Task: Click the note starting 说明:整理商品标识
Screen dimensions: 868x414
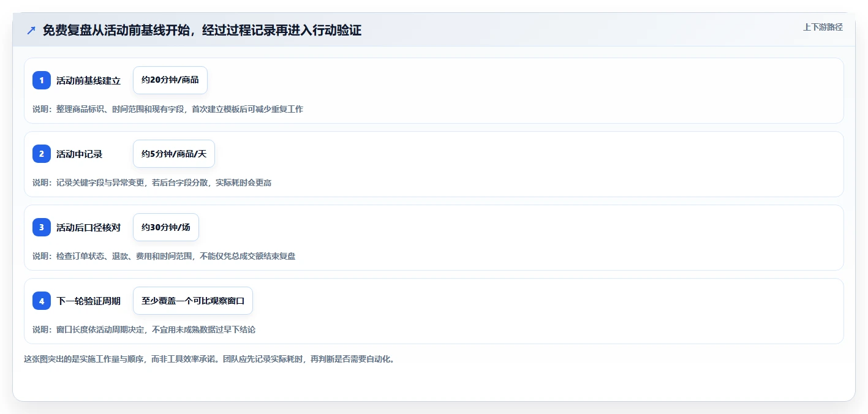Action: (168, 109)
